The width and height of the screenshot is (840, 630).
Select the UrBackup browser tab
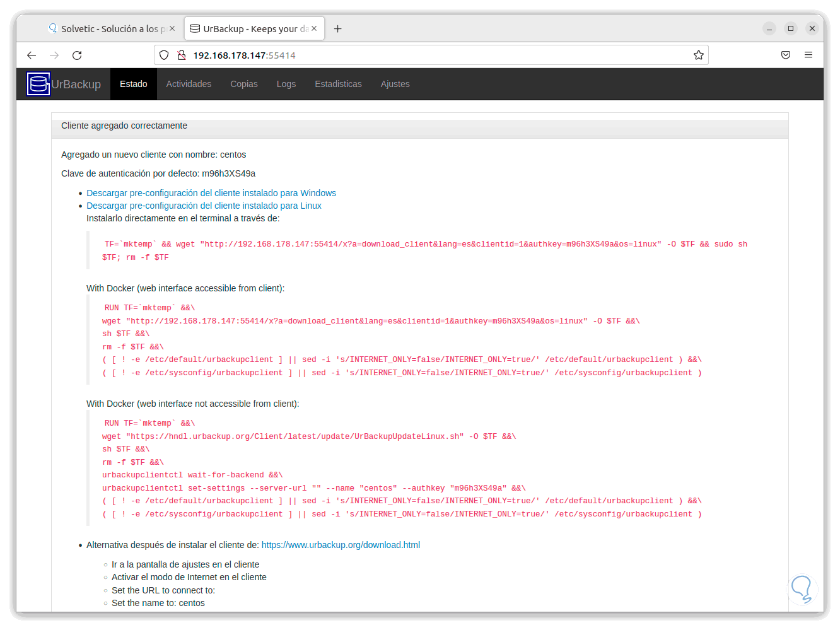(x=255, y=29)
